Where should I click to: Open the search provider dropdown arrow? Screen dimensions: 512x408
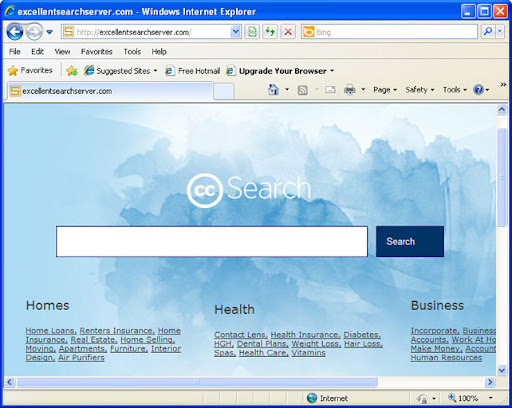click(x=500, y=32)
